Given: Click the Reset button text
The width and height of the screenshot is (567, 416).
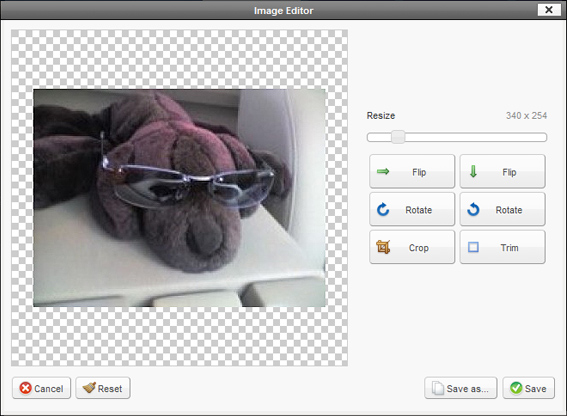Looking at the screenshot, I should [x=110, y=389].
